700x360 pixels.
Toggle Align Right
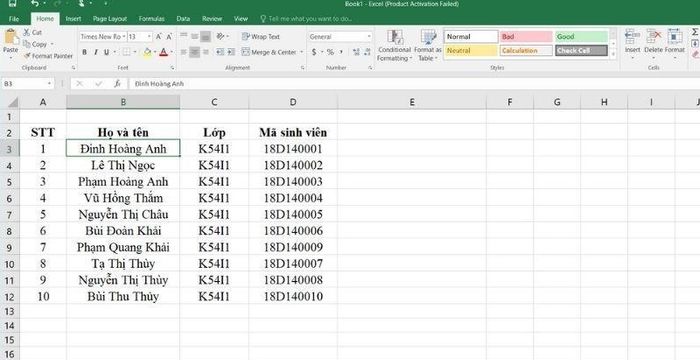[205, 52]
